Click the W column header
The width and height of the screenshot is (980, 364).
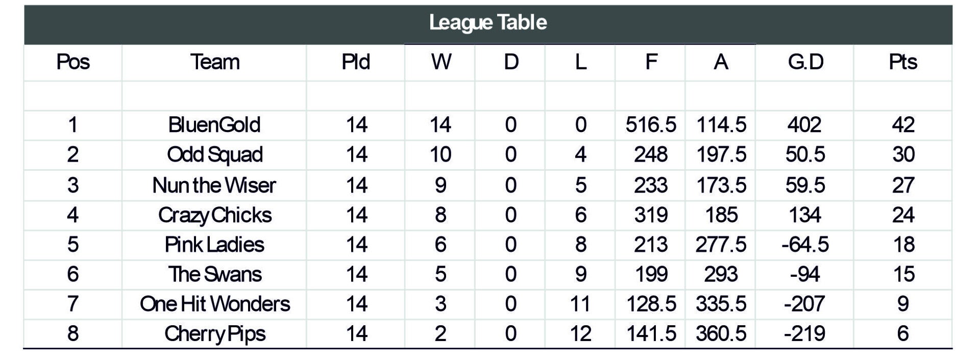point(440,62)
